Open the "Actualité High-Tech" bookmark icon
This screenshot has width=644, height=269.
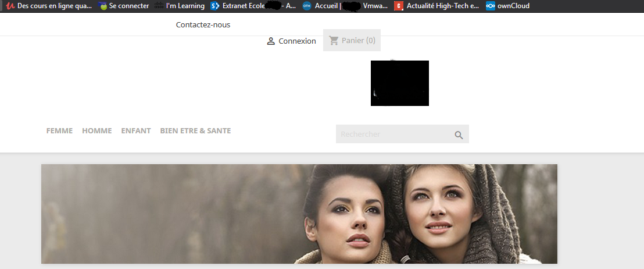click(398, 6)
